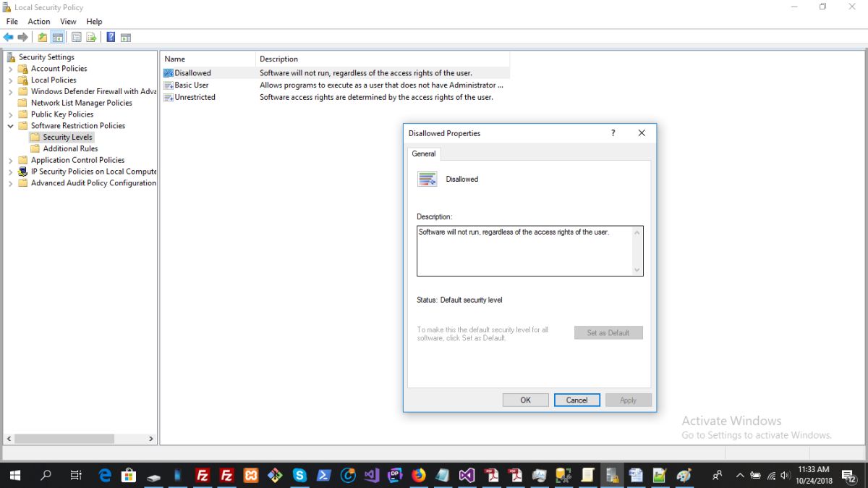Viewport: 868px width, 488px height.
Task: Select the Disallowed list row
Action: [x=336, y=73]
